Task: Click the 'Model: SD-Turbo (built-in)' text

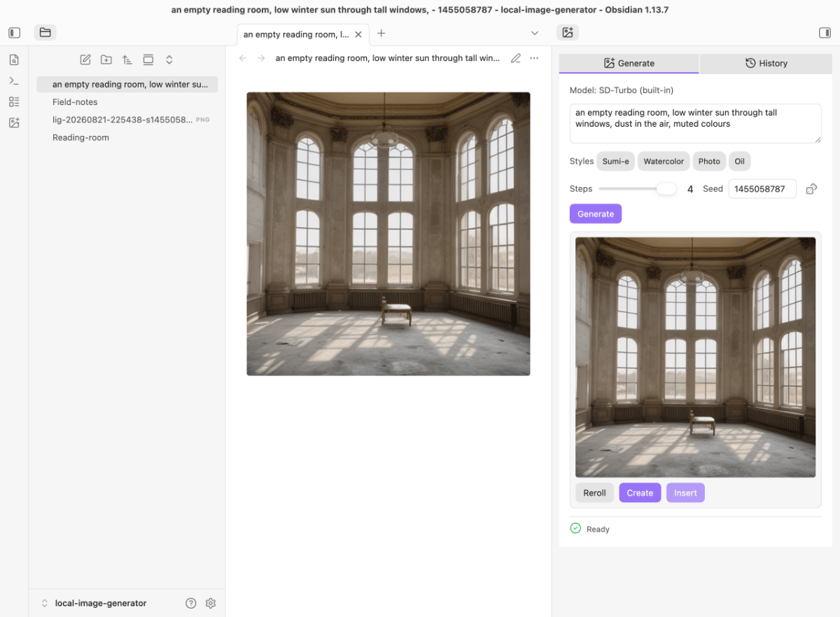Action: pyautogui.click(x=622, y=90)
